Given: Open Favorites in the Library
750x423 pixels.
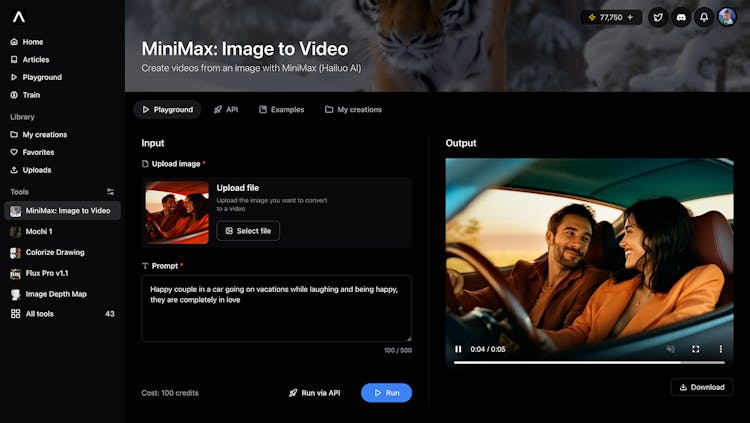Looking at the screenshot, I should 32,152.
